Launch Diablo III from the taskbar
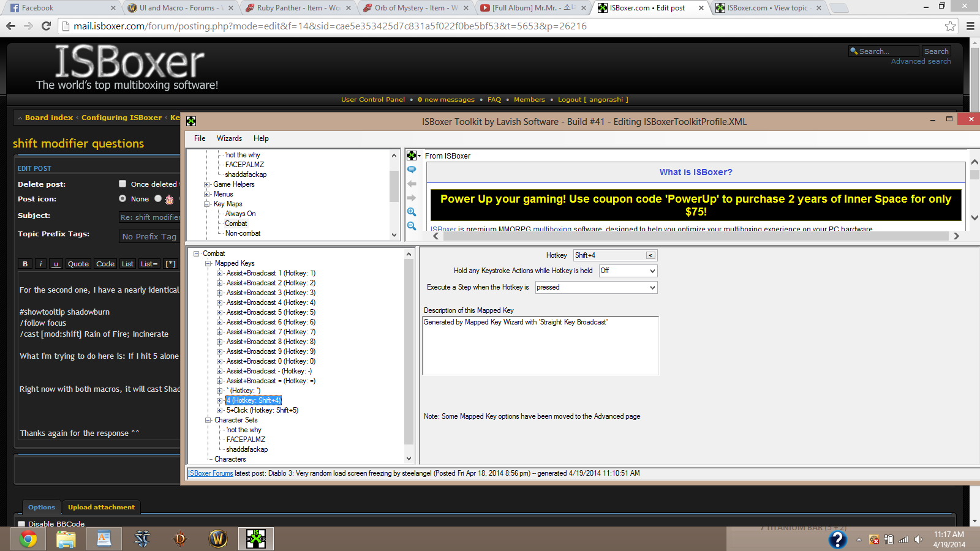This screenshot has width=980, height=551. [x=180, y=539]
